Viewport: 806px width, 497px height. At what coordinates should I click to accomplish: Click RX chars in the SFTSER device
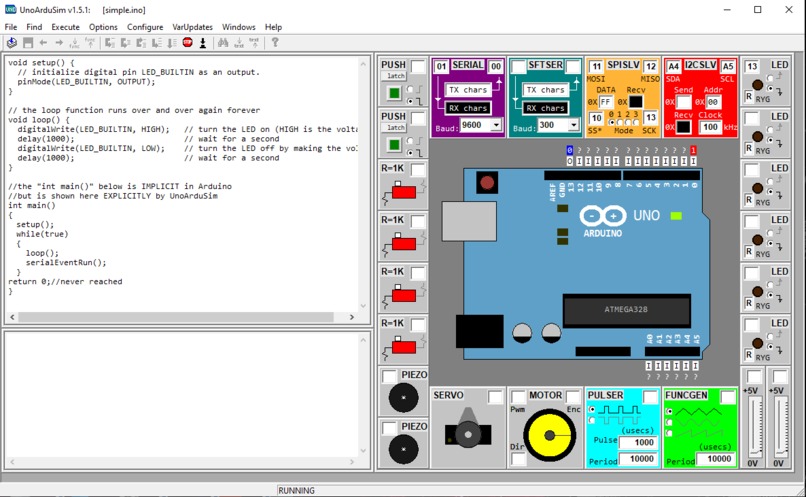(x=545, y=108)
